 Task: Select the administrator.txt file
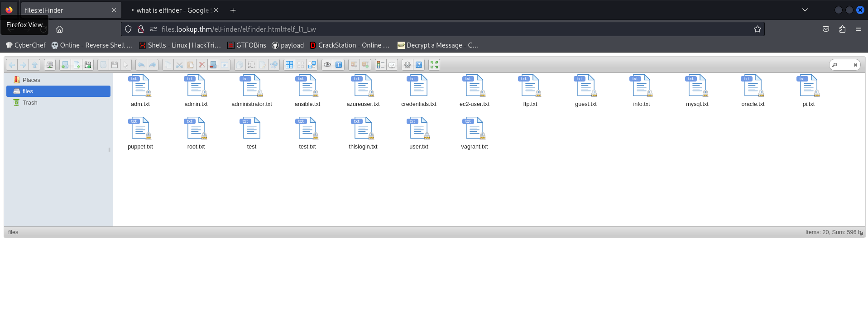pos(252,91)
